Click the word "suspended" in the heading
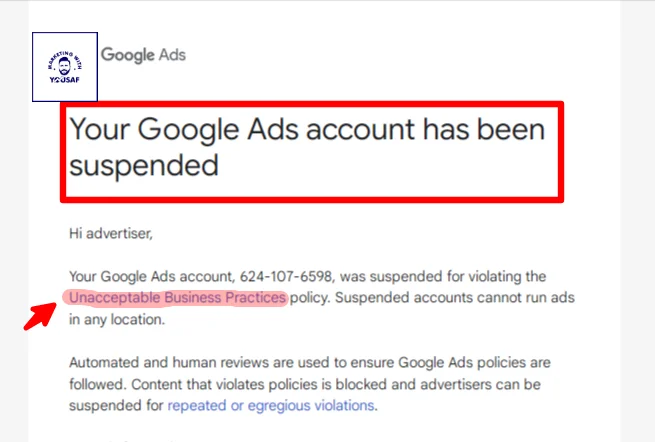The height and width of the screenshot is (442, 655). pos(143,165)
